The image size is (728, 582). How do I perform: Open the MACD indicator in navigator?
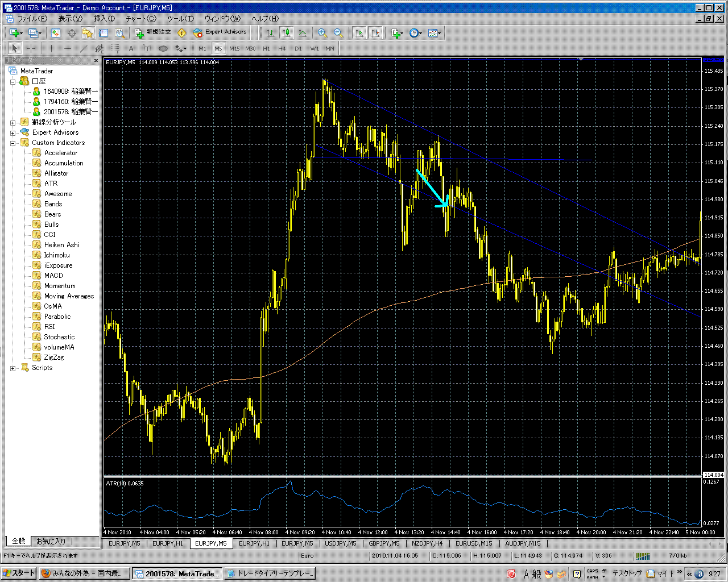click(x=53, y=276)
